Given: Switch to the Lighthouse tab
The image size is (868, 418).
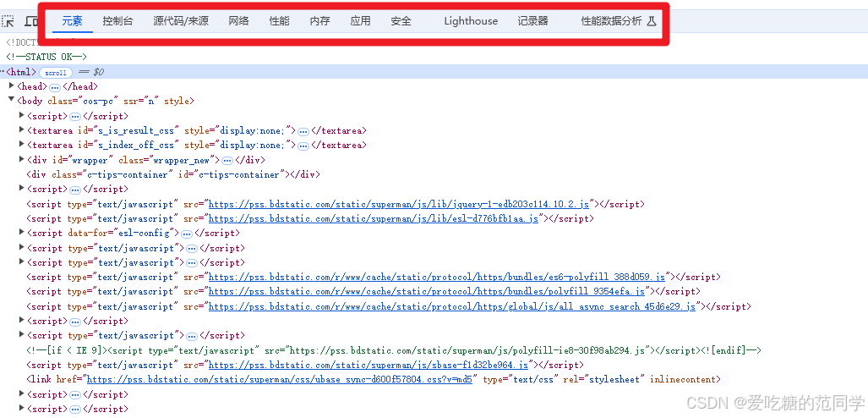Looking at the screenshot, I should pyautogui.click(x=471, y=21).
